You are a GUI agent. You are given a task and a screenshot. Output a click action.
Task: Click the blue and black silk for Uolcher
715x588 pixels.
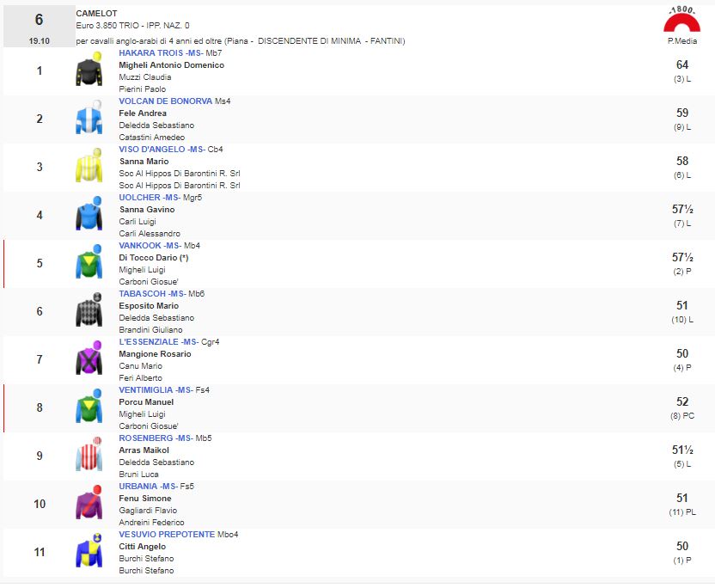coord(89,216)
